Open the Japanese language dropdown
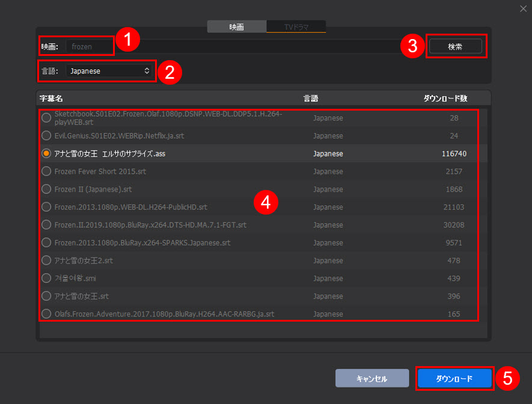Image resolution: width=532 pixels, height=404 pixels. coord(109,71)
